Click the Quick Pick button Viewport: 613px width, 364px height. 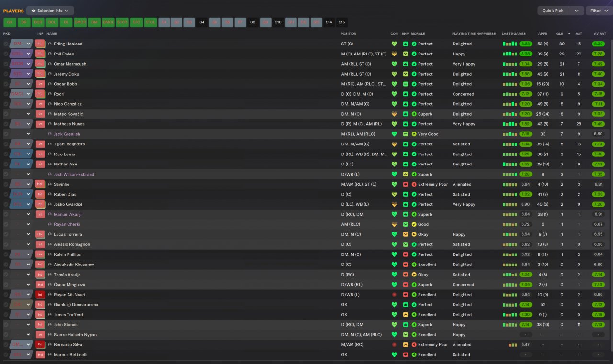point(553,11)
